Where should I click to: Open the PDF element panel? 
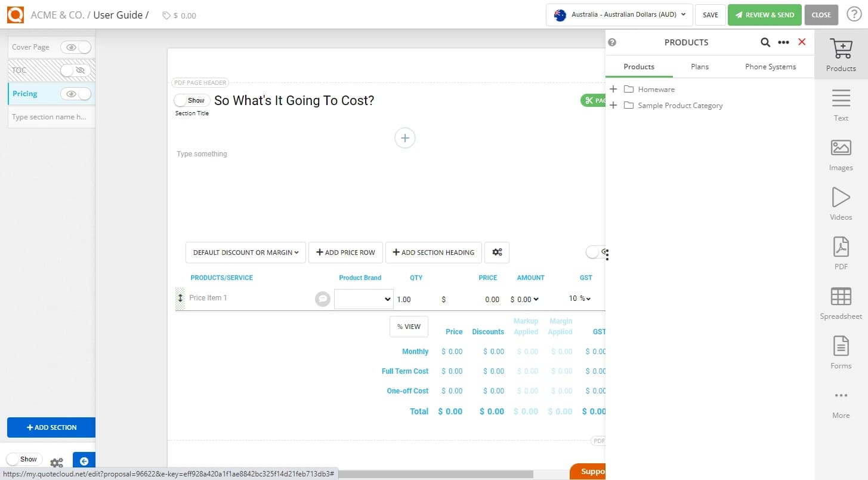click(x=841, y=253)
